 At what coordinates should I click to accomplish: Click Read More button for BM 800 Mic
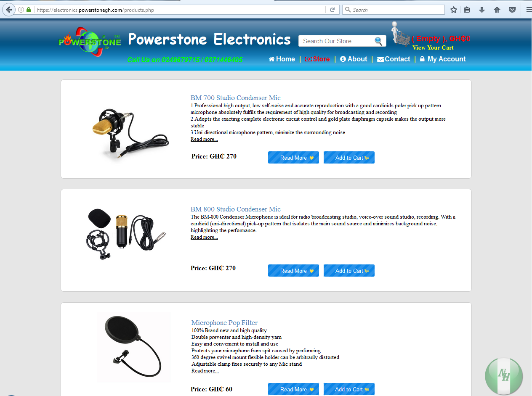click(293, 271)
